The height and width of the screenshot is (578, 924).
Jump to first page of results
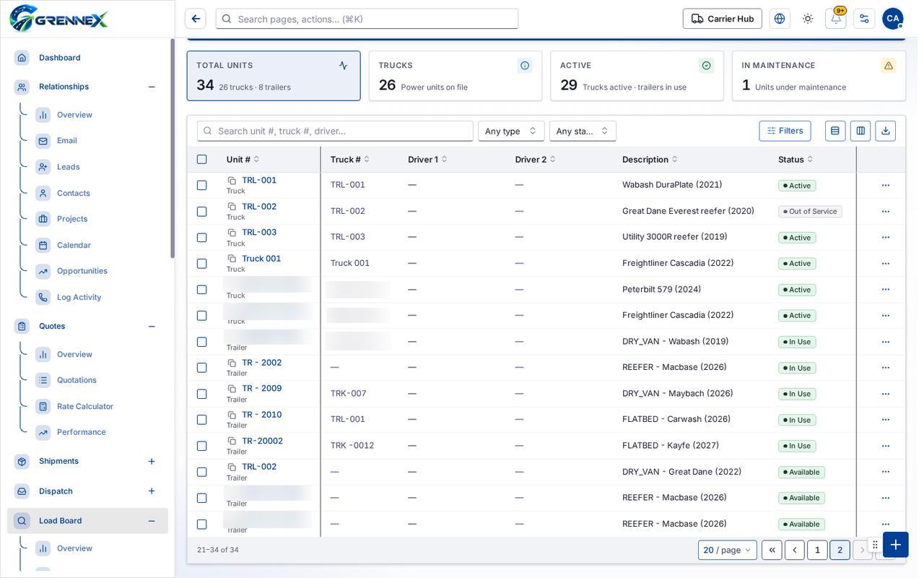coord(772,551)
